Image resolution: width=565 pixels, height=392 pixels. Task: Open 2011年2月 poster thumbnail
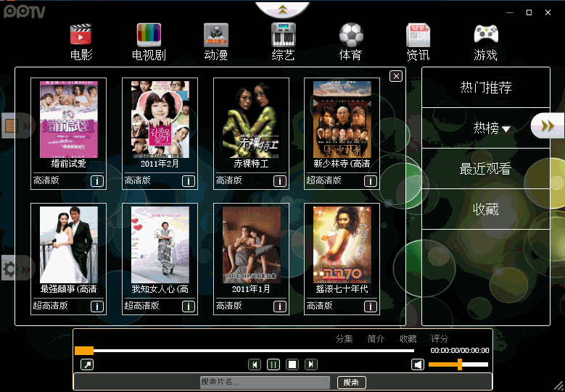160,120
